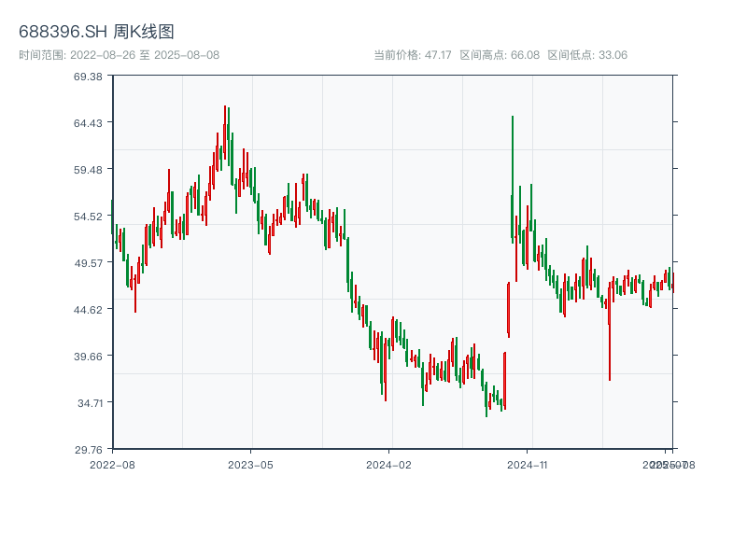The image size is (747, 560).
Task: Click the 29.76 y-axis label
Action: pos(88,450)
